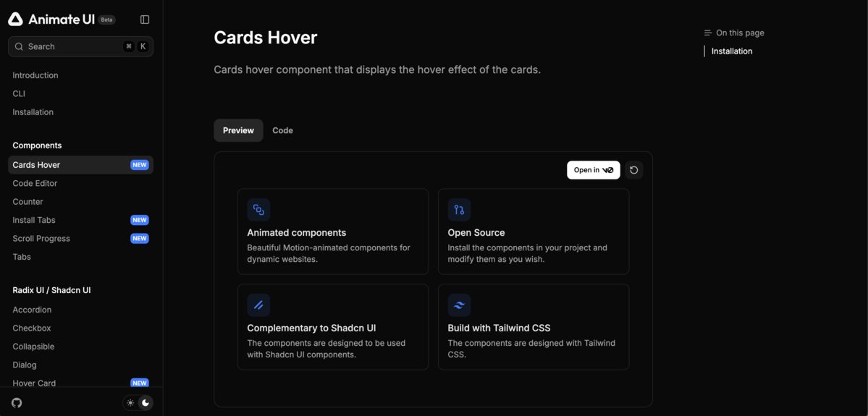Click the Build with Tailwind CSS card title
868x416 pixels.
(x=499, y=328)
